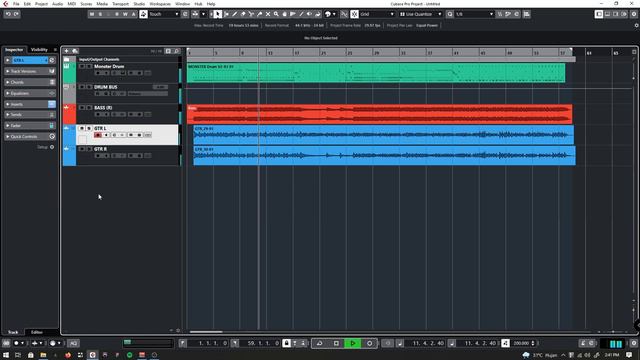The image size is (640, 360).
Task: Click the Redo arrow in the toolbar
Action: point(16,14)
